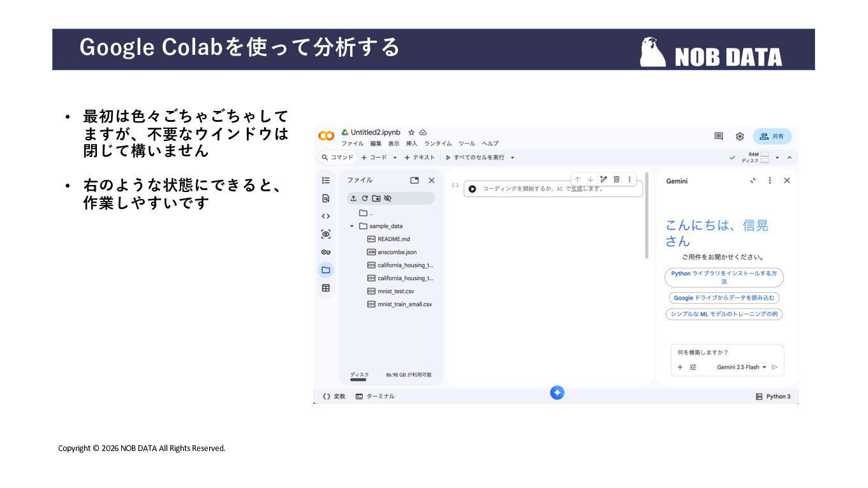
Task: Open the ヘルプ menu
Action: tap(490, 144)
